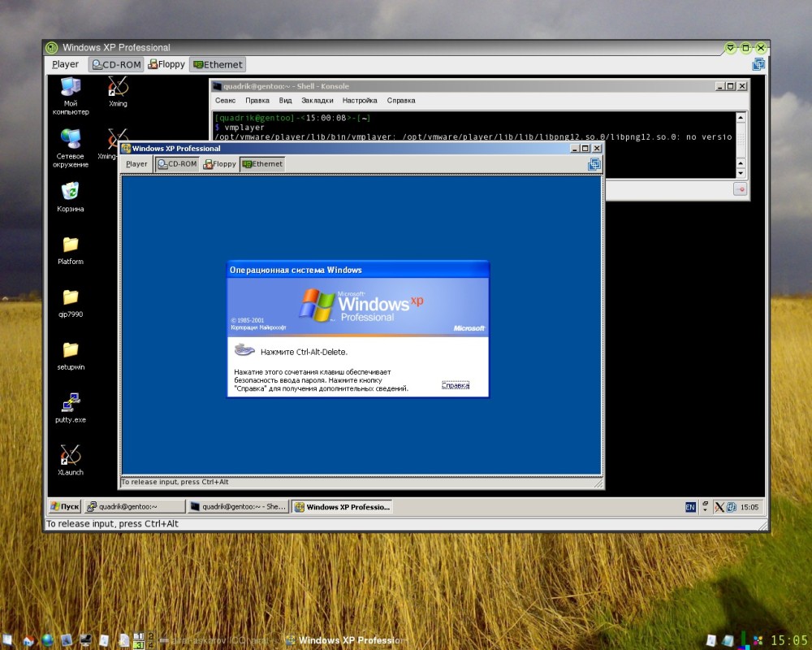Viewport: 812px width, 650px height.
Task: Open Настройка menu in Konsole
Action: click(360, 101)
